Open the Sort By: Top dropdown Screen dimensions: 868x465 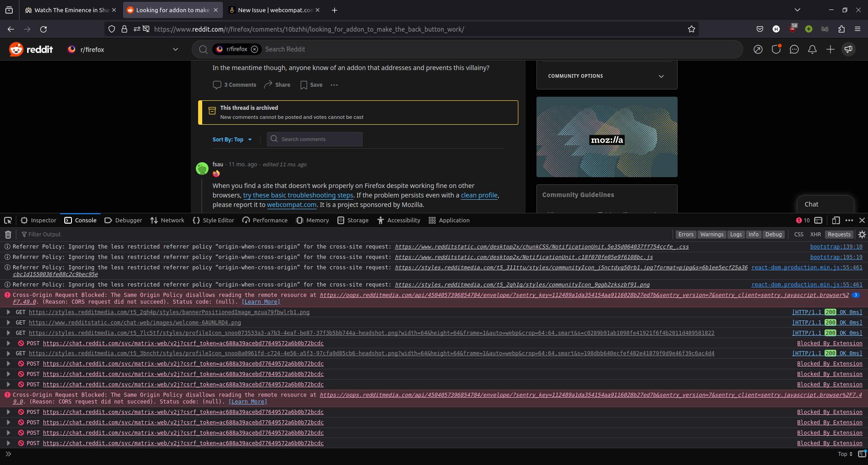[x=232, y=139]
